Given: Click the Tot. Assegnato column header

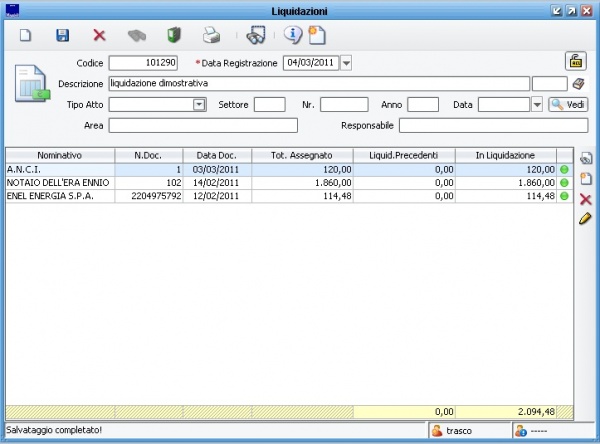Looking at the screenshot, I should tap(302, 155).
